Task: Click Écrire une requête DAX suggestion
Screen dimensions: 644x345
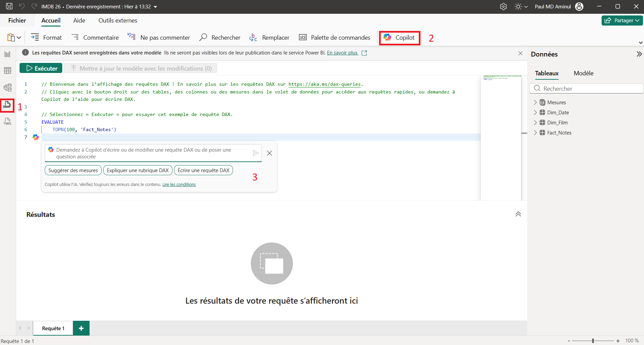Action: tap(203, 170)
